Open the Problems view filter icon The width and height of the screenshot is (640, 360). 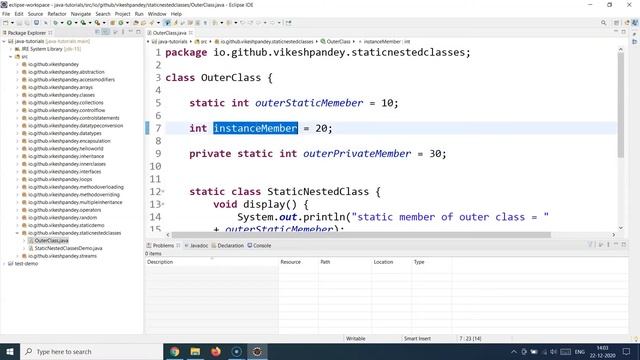590,244
